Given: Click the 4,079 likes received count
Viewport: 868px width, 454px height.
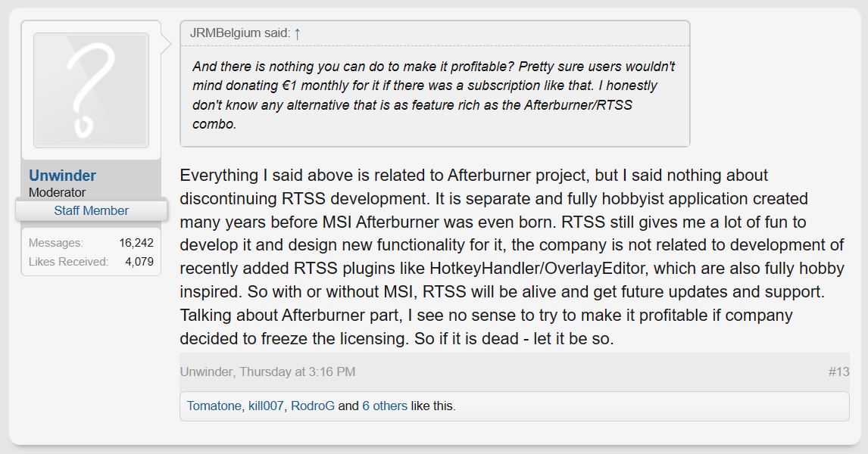Looking at the screenshot, I should click(x=139, y=262).
